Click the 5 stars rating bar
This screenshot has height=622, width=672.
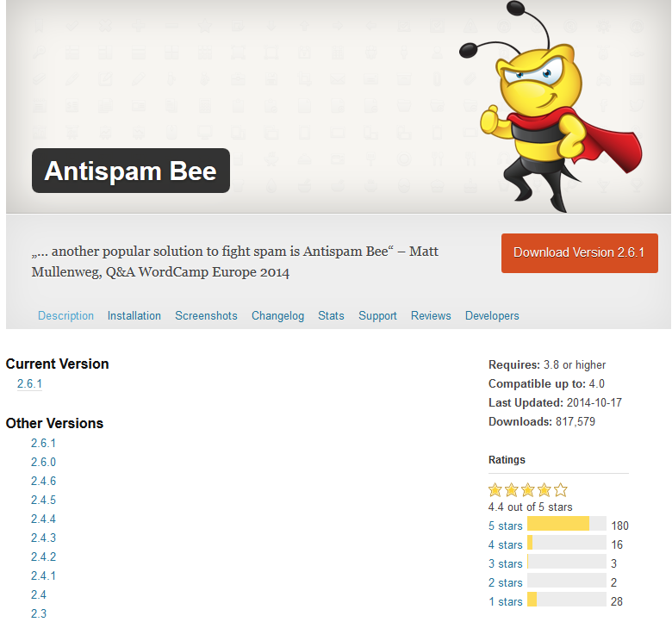pyautogui.click(x=567, y=524)
